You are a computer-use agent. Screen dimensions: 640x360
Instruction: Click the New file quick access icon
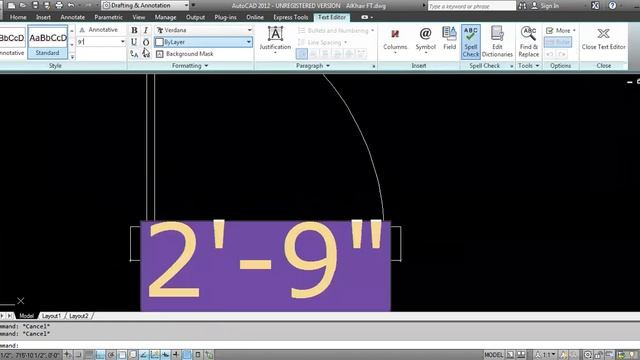click(x=11, y=5)
